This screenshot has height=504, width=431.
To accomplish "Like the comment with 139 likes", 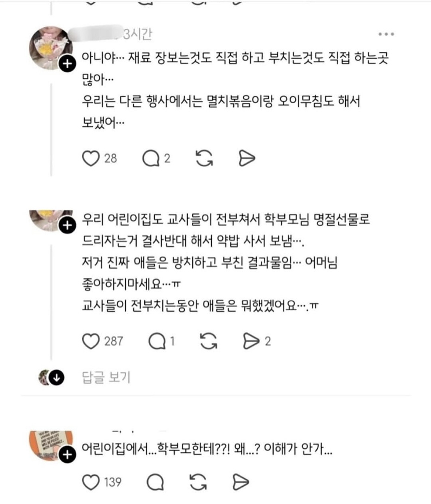I will click(91, 482).
